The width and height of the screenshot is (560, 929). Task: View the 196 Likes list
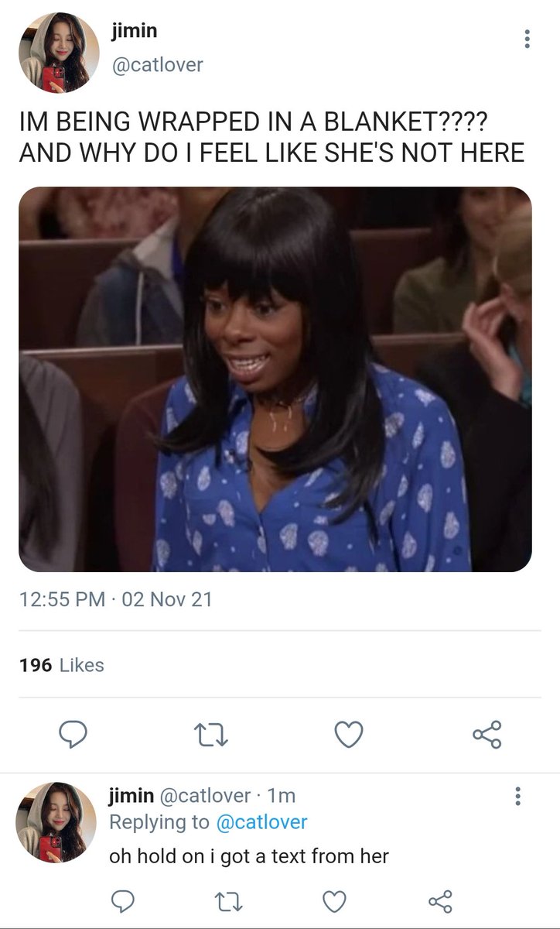(x=61, y=664)
